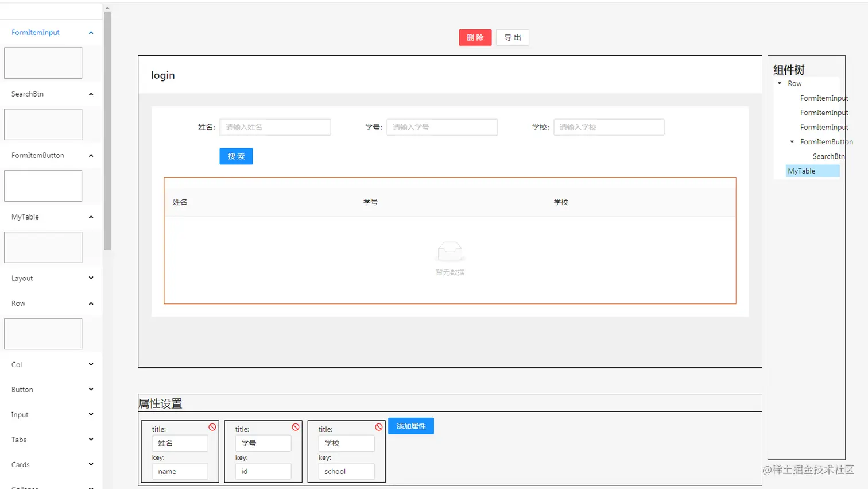The image size is (868, 489).
Task: Select first FormItemInput tree node
Action: pyautogui.click(x=824, y=98)
